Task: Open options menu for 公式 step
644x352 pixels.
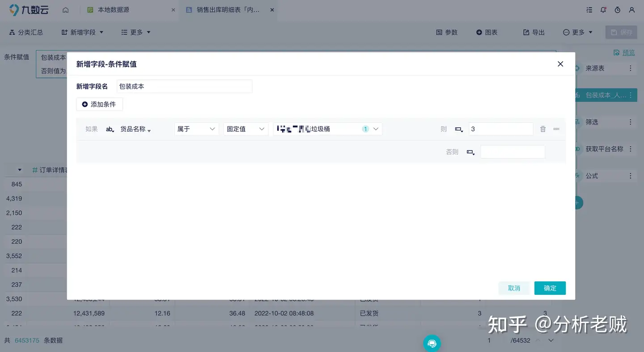Action: (631, 176)
